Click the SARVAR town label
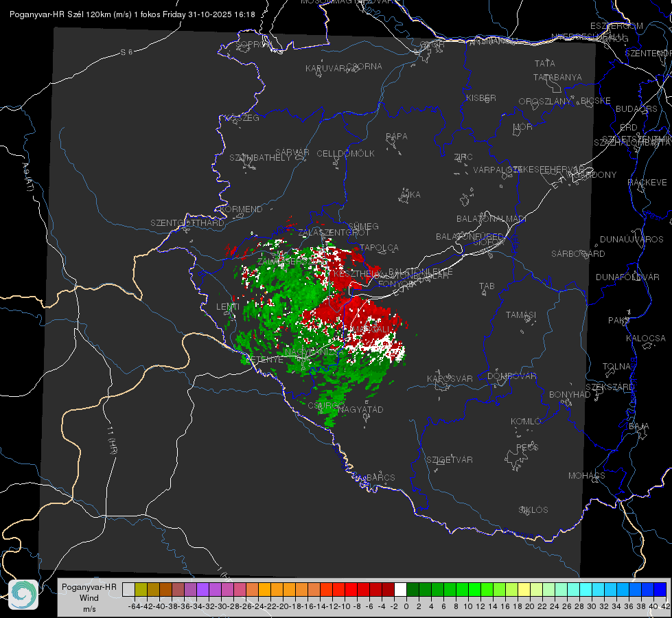Viewport: 672px width, 618px height. pyautogui.click(x=292, y=152)
